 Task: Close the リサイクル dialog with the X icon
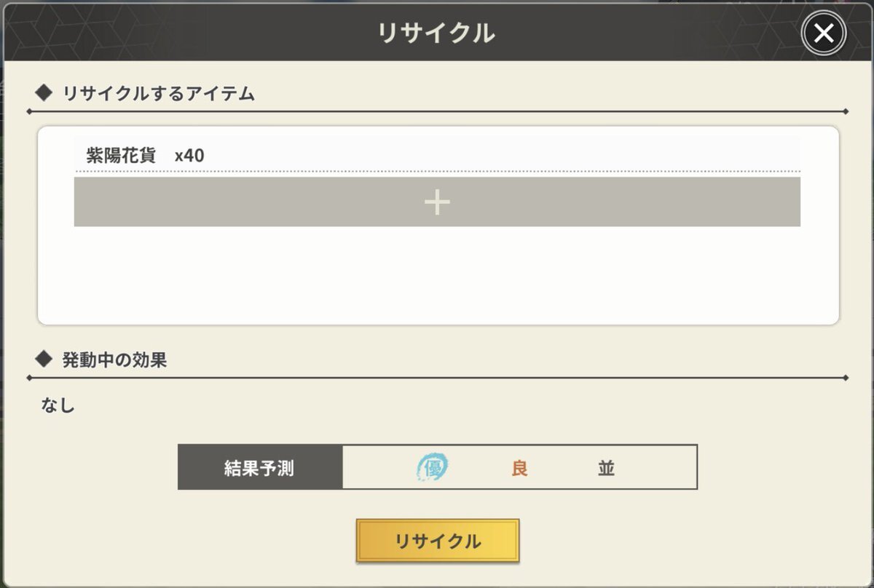coord(824,33)
